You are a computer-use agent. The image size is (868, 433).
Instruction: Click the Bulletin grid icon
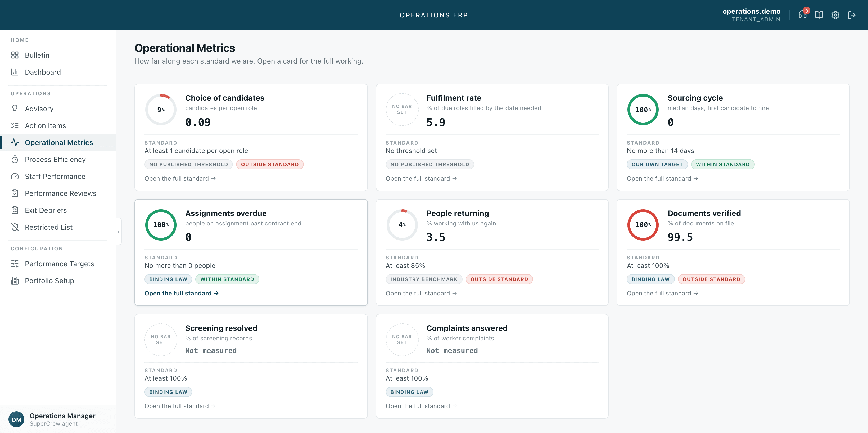[15, 55]
